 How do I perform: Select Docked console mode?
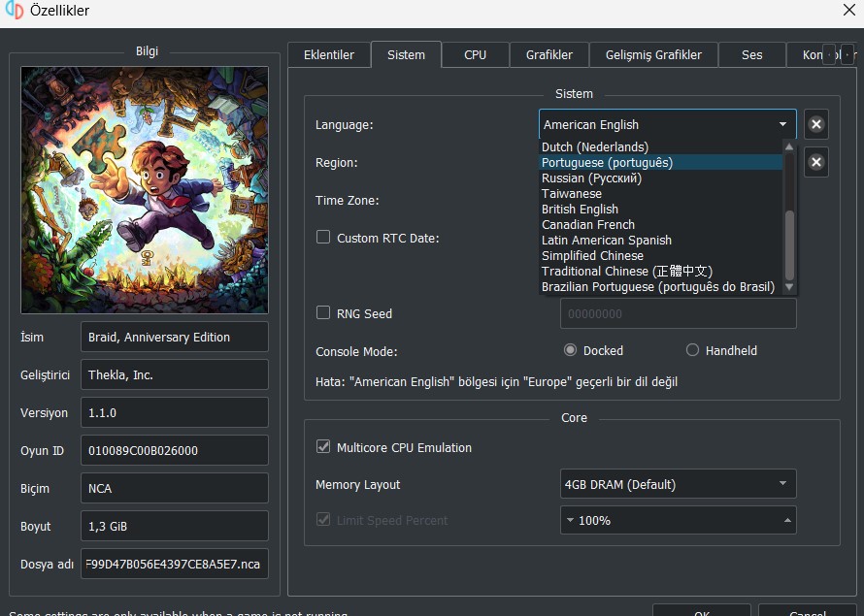[570, 350]
